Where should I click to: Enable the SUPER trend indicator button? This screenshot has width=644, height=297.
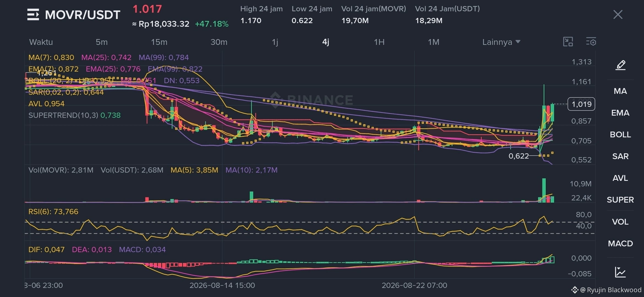tap(620, 200)
